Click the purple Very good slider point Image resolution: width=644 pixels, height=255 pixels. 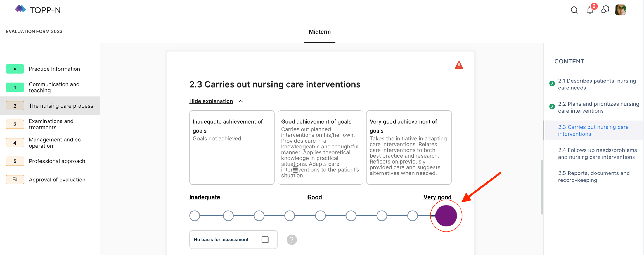[446, 216]
